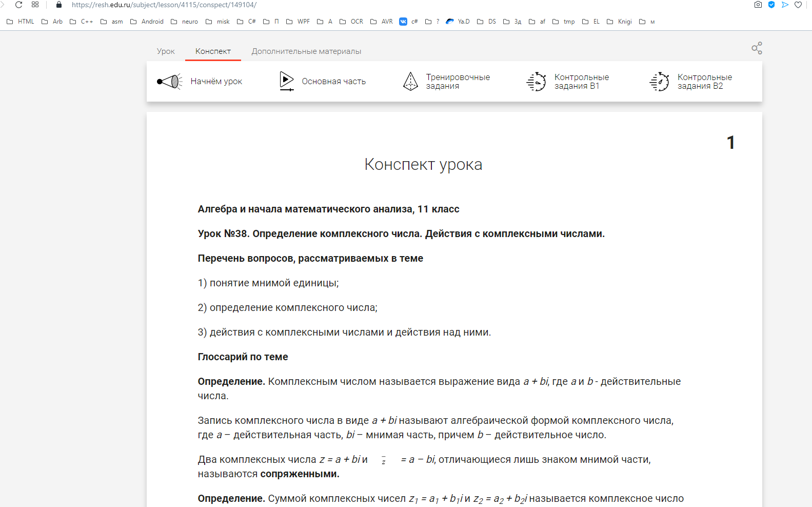
Task: Switch to the Урок tab
Action: [166, 51]
